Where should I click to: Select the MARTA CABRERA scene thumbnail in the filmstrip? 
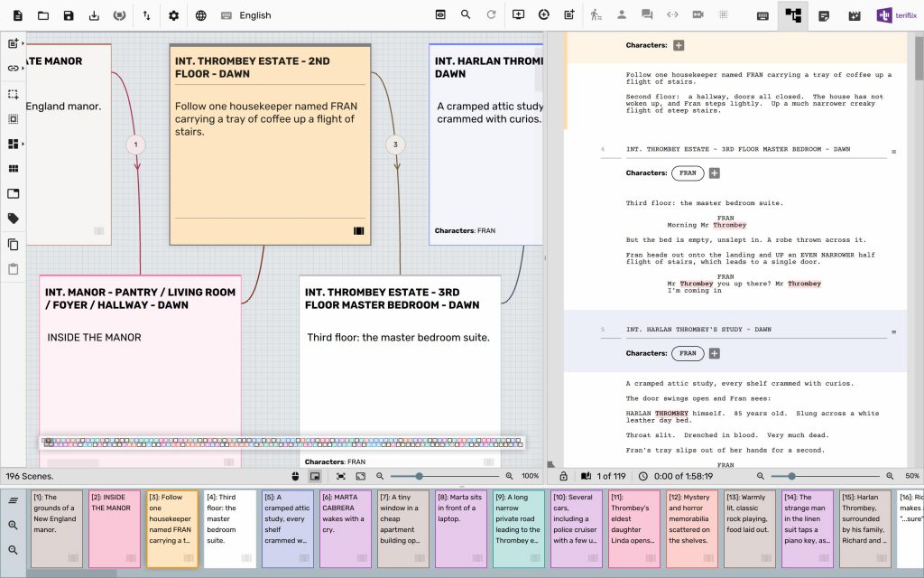click(345, 528)
